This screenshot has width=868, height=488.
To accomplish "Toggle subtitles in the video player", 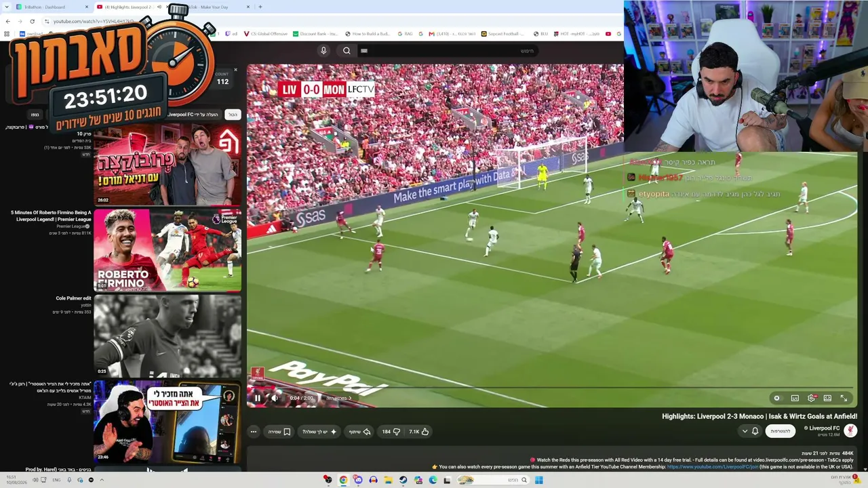I will 795,398.
